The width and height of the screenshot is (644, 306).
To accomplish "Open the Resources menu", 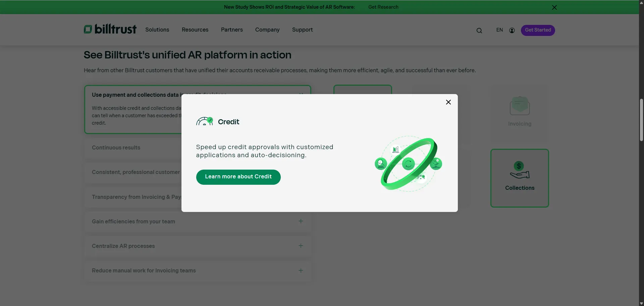I will [x=195, y=30].
